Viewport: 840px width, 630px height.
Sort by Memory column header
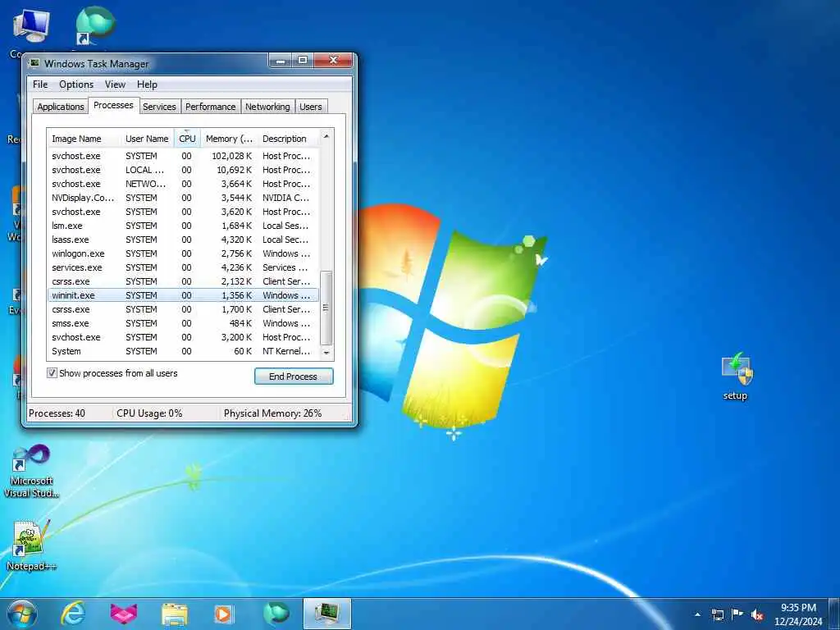coord(229,139)
